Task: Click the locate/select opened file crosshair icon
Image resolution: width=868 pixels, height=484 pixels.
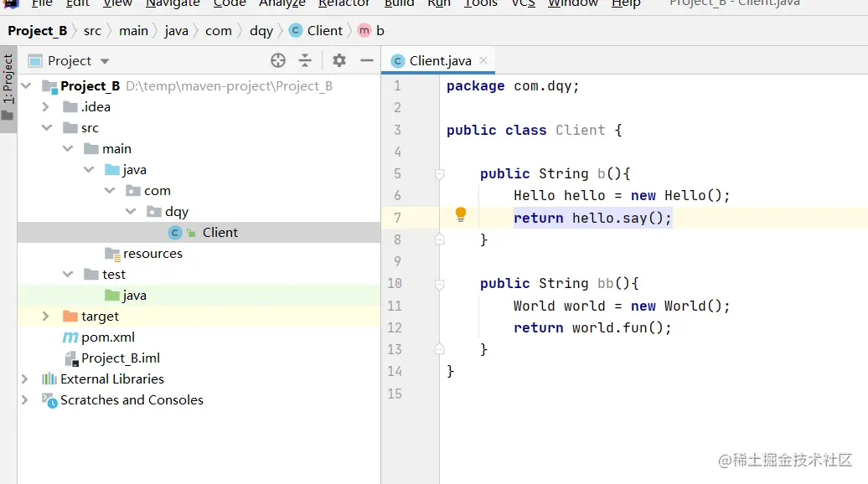Action: tap(278, 60)
